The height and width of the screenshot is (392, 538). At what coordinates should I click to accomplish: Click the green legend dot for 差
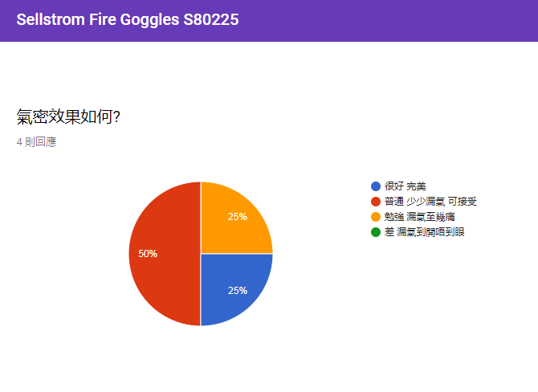376,232
